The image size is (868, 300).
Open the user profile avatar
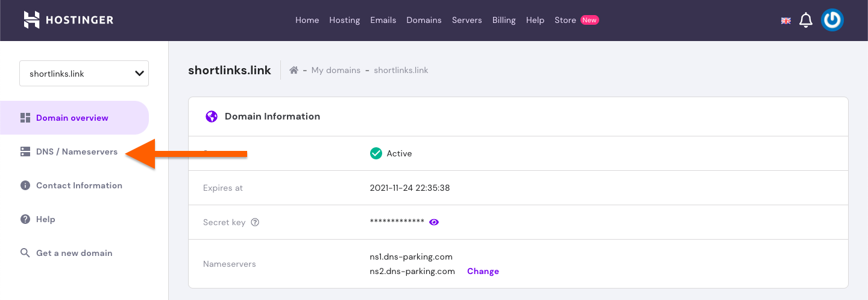832,20
